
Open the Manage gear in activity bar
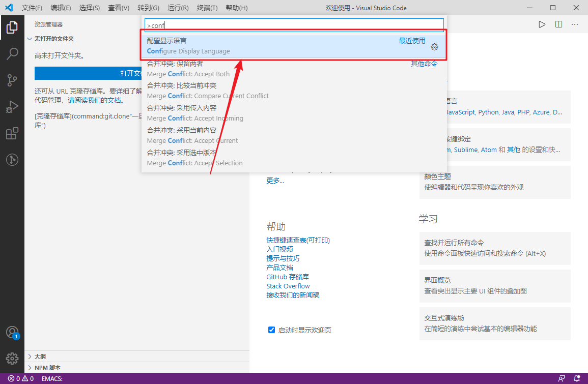12,359
